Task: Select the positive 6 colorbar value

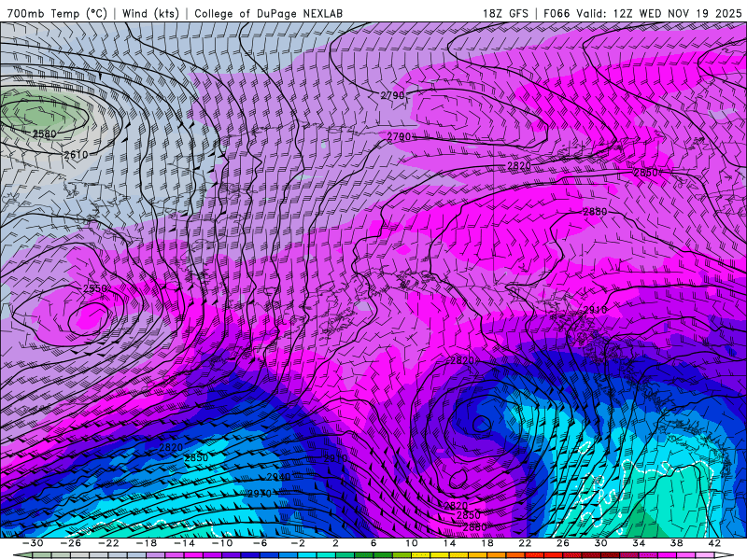Action: pyautogui.click(x=373, y=543)
